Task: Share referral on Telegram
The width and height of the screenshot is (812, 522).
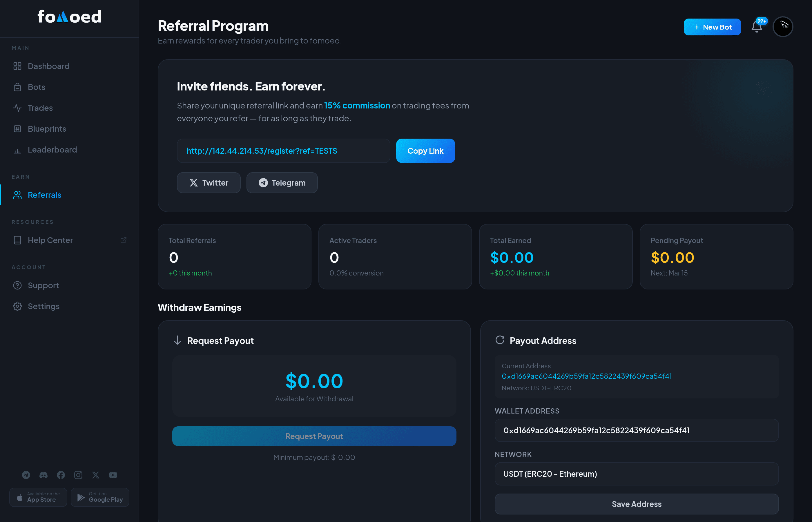Action: [282, 183]
